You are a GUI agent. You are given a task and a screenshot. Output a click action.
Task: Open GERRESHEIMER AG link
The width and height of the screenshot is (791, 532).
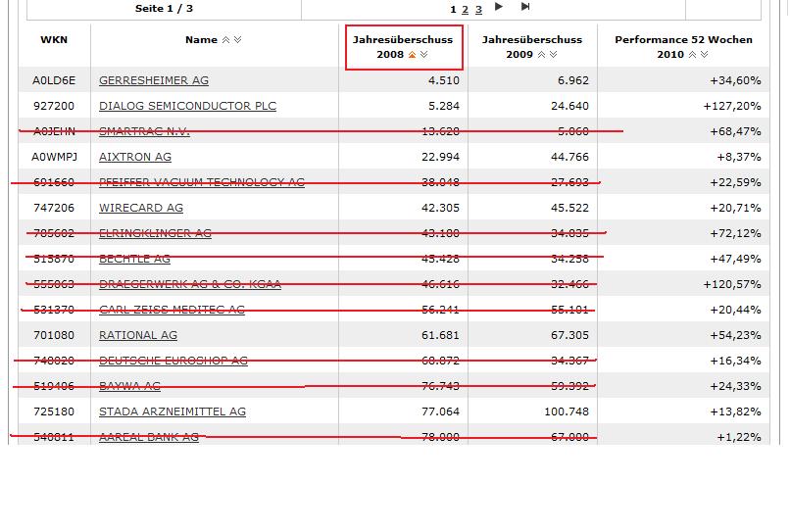pyautogui.click(x=154, y=80)
